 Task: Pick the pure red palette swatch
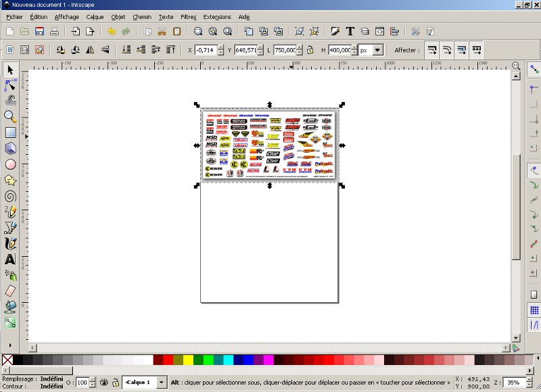pyautogui.click(x=168, y=360)
